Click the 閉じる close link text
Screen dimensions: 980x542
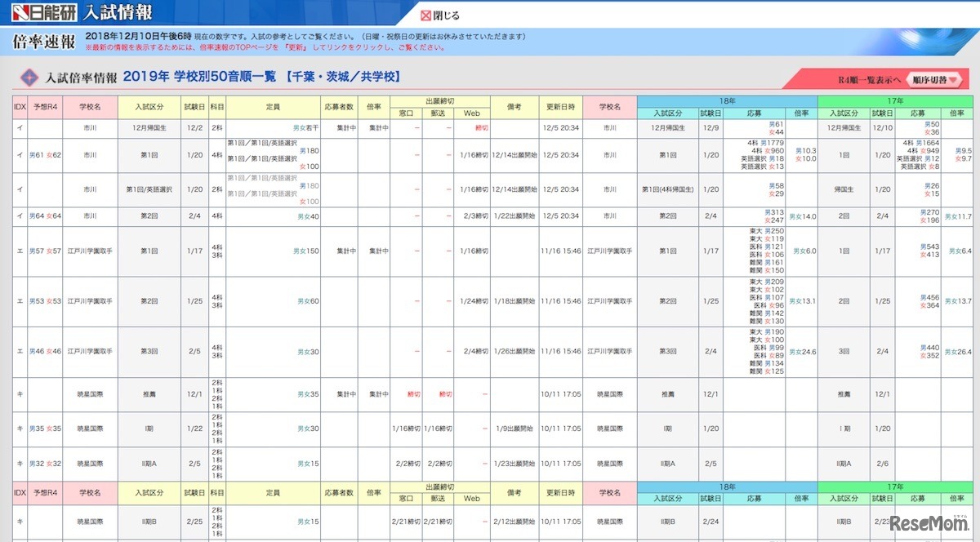click(x=446, y=16)
